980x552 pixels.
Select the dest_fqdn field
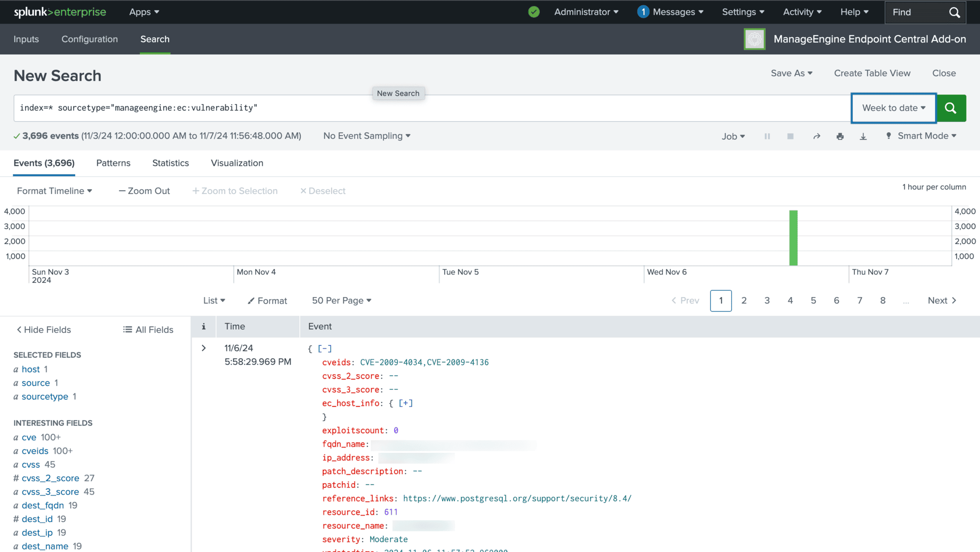tap(43, 506)
